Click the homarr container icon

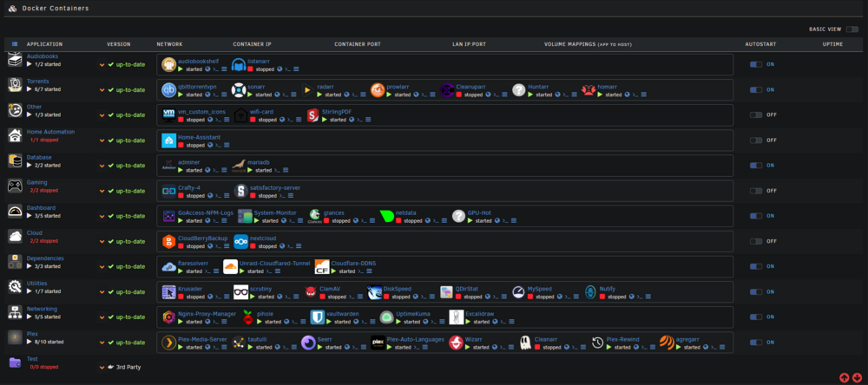[x=589, y=90]
